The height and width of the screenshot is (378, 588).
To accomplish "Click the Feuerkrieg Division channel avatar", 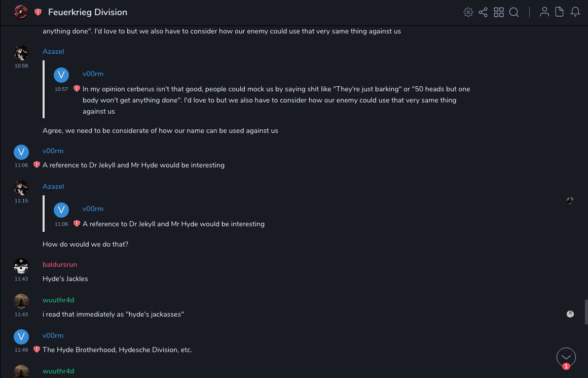I will coord(21,12).
